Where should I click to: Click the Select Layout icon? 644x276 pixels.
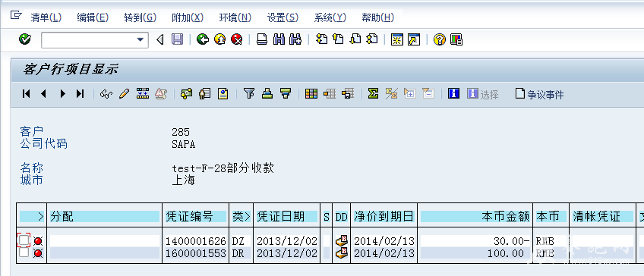[x=330, y=94]
